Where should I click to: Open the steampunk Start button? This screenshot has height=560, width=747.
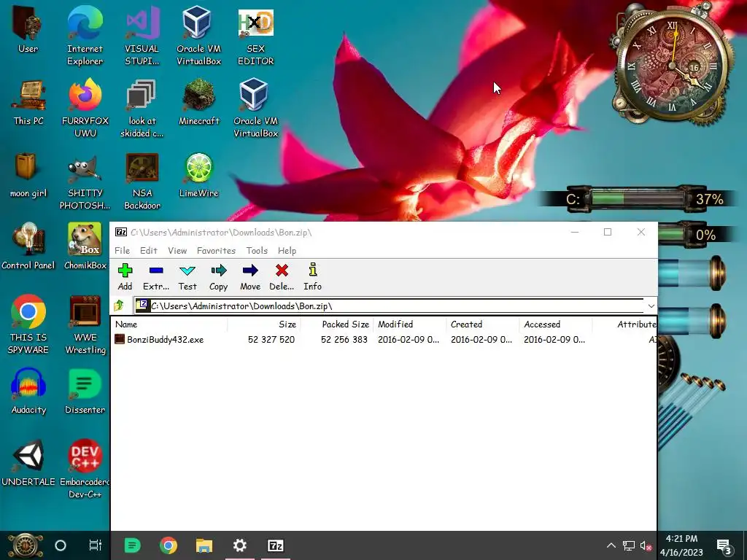(x=25, y=545)
